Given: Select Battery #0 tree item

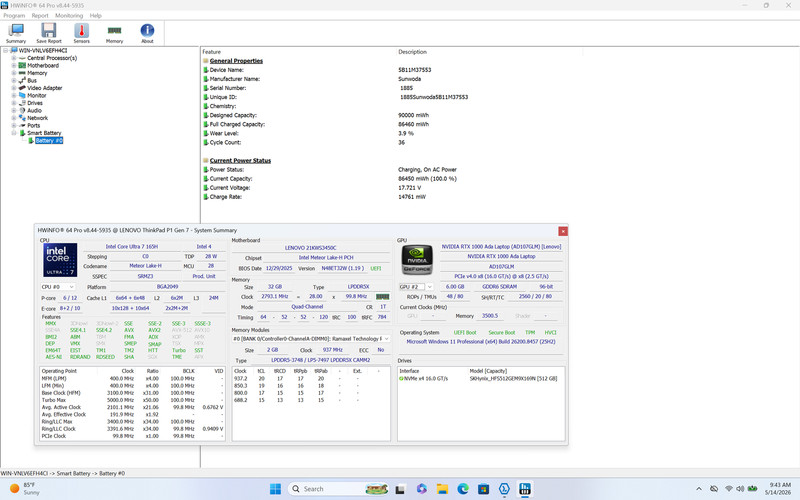Looking at the screenshot, I should tap(49, 140).
